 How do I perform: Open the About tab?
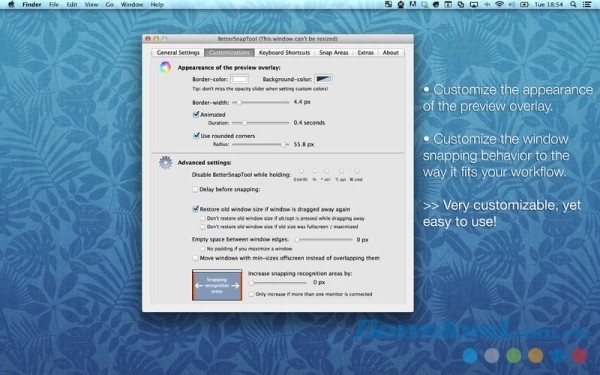(x=391, y=52)
